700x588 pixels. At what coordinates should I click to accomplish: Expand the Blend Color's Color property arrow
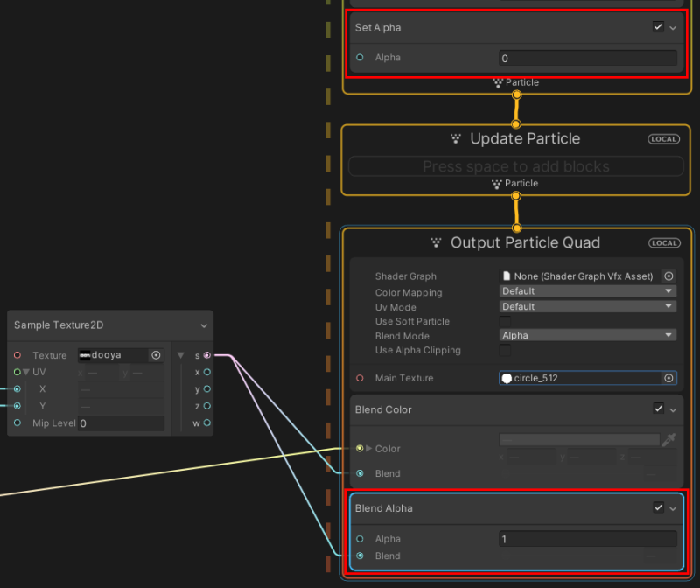click(368, 448)
